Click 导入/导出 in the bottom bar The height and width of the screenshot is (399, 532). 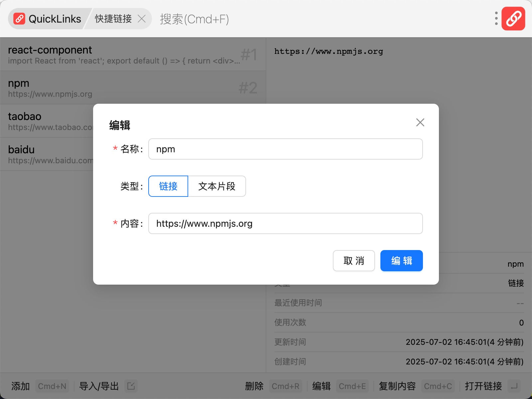pyautogui.click(x=99, y=386)
